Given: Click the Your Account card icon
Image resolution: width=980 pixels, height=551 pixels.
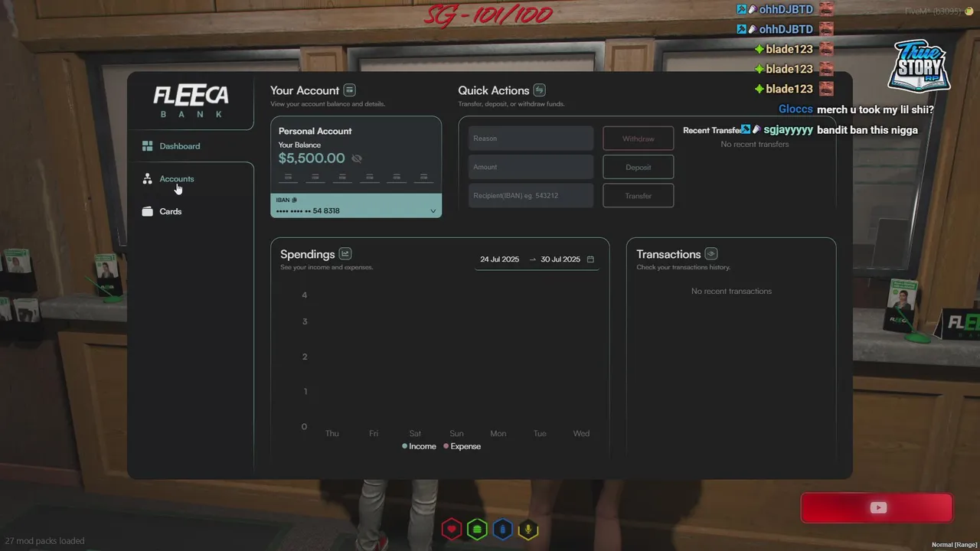Looking at the screenshot, I should click(x=349, y=90).
